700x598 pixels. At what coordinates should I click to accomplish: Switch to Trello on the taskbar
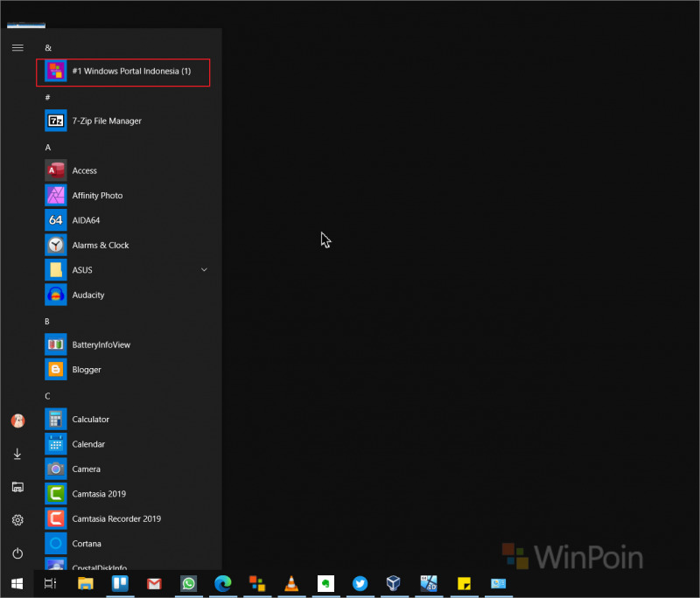tap(120, 583)
